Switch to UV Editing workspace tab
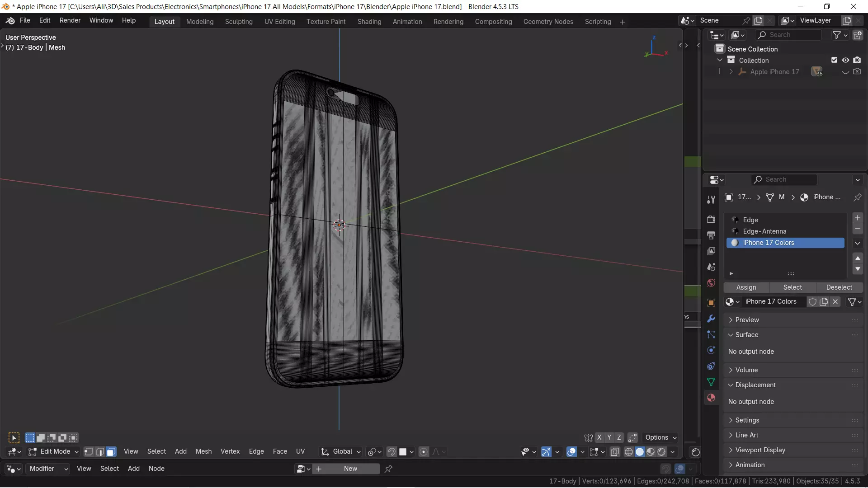Image resolution: width=868 pixels, height=488 pixels. point(279,22)
